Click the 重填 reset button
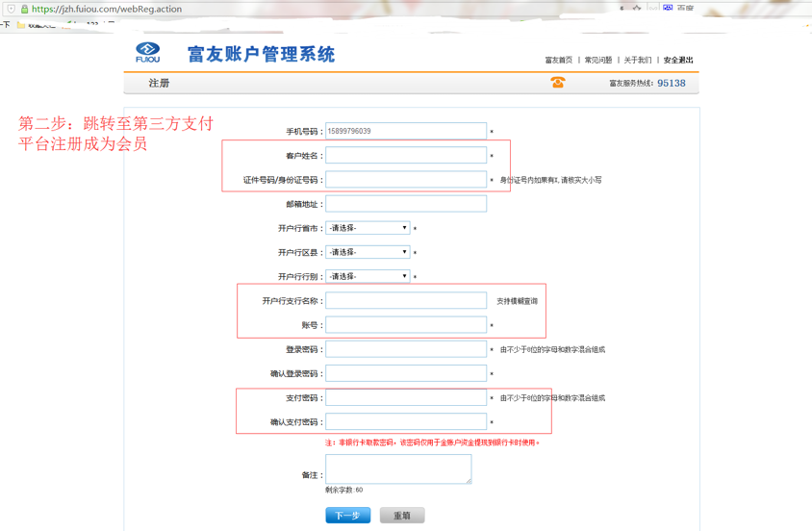 [x=402, y=516]
